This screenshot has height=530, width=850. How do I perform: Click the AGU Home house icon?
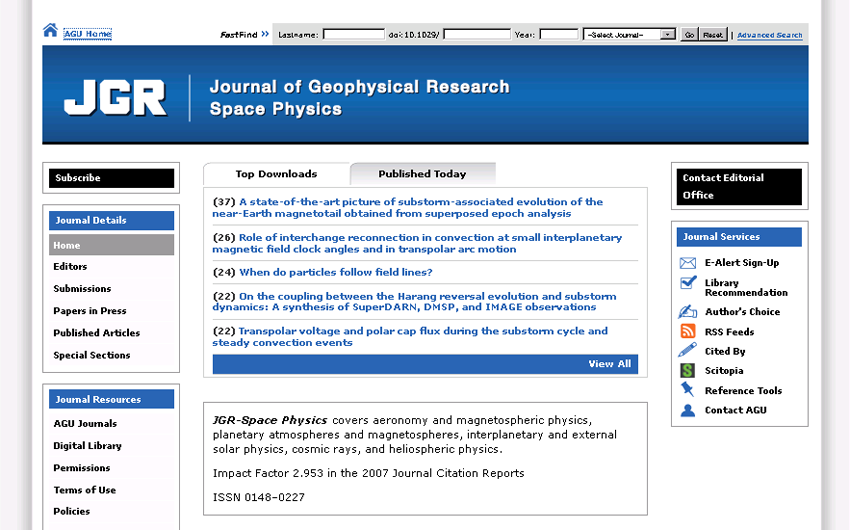(x=50, y=30)
